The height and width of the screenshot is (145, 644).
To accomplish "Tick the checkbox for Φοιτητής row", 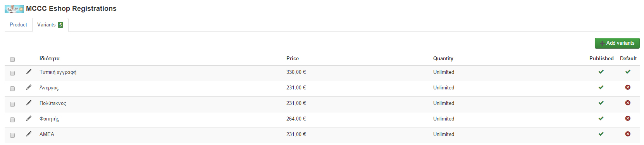I will (12, 120).
